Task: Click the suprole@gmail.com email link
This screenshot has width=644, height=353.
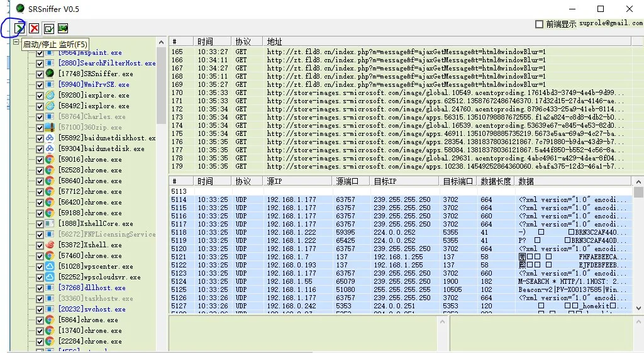Action: pos(611,23)
